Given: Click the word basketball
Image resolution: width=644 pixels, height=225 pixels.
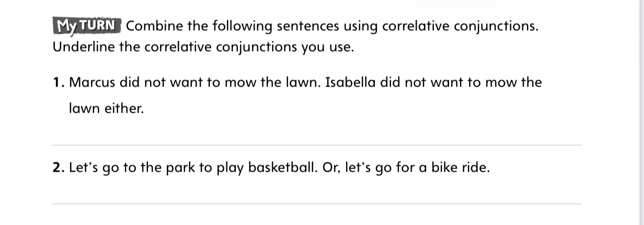Looking at the screenshot, I should pos(280,169).
